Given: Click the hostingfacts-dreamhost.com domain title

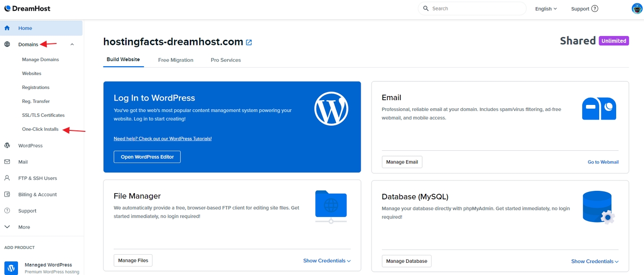Looking at the screenshot, I should pyautogui.click(x=173, y=42).
